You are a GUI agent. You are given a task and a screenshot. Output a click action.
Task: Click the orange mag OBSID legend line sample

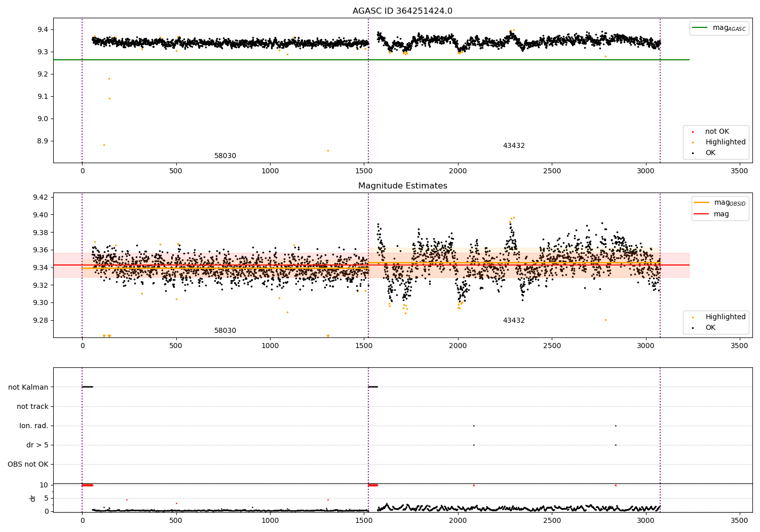tap(701, 203)
